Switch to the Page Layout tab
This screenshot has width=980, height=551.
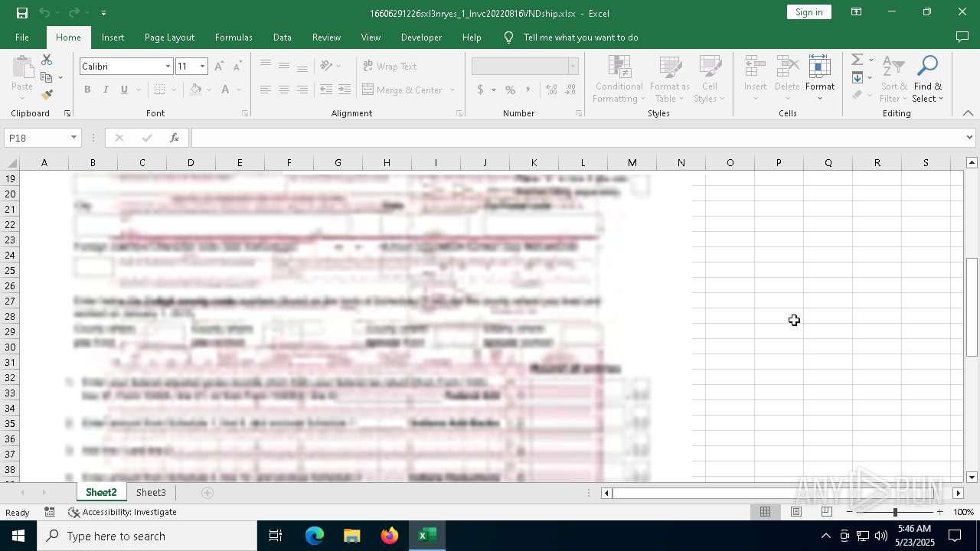pos(169,37)
